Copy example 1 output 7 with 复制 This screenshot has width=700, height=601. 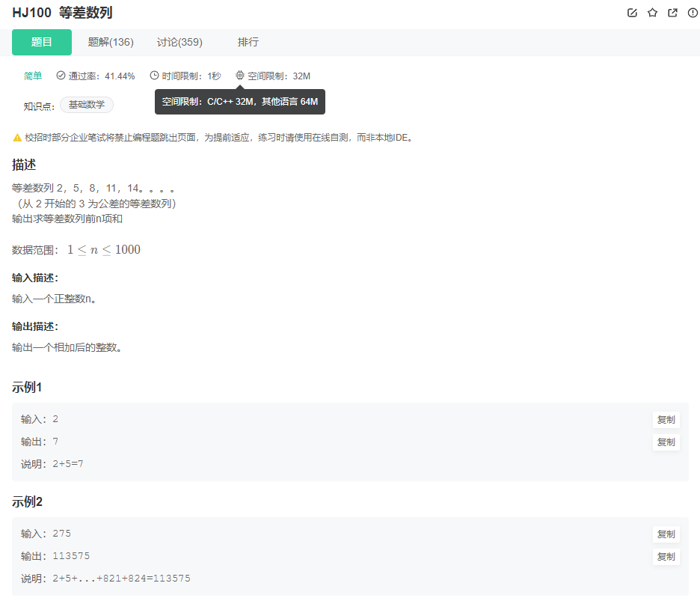coord(666,442)
